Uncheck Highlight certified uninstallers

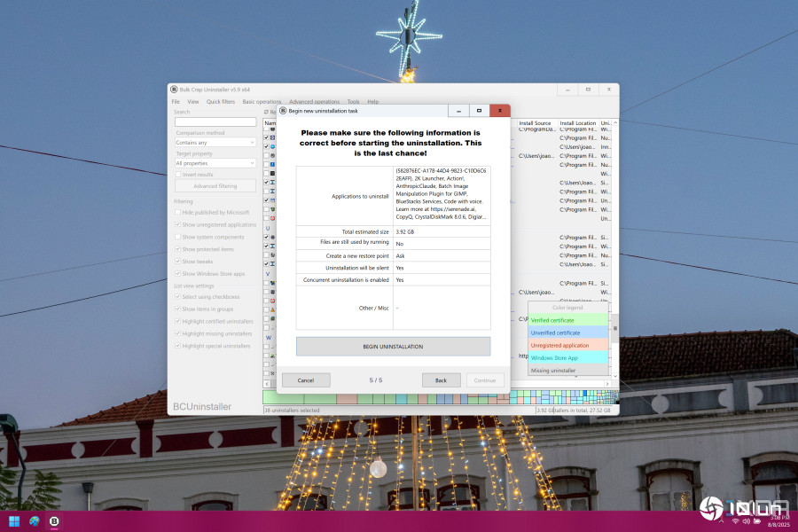click(178, 321)
